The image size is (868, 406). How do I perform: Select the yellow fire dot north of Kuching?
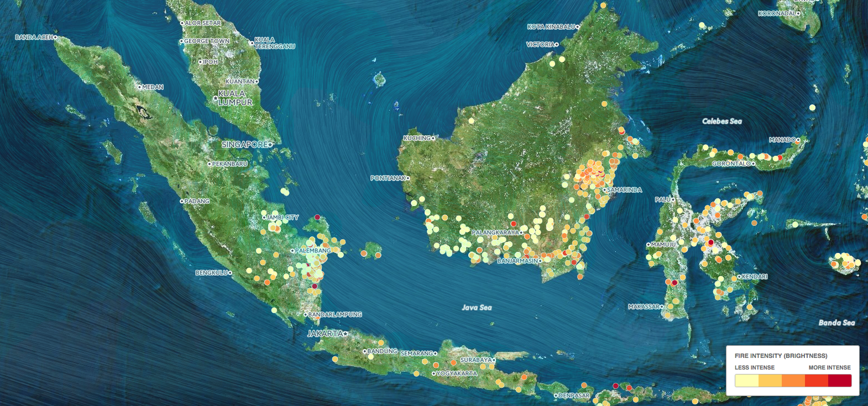[x=472, y=120]
